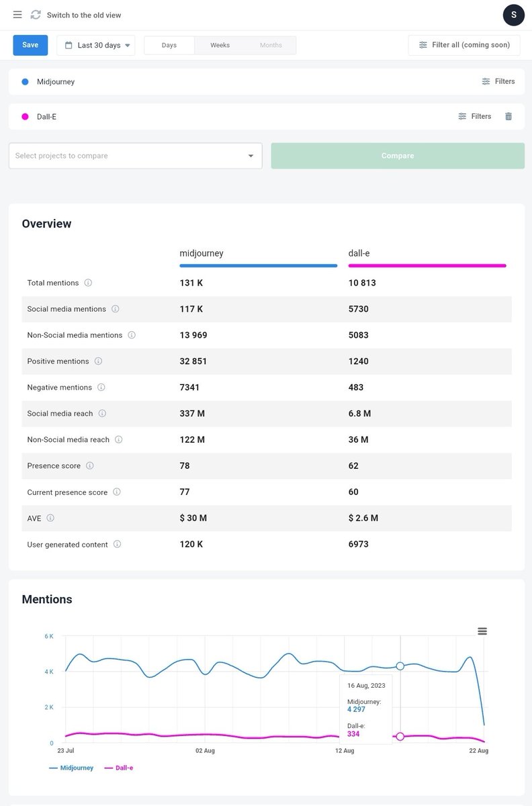Open the hamburger menu icon
This screenshot has width=532, height=806.
click(17, 15)
